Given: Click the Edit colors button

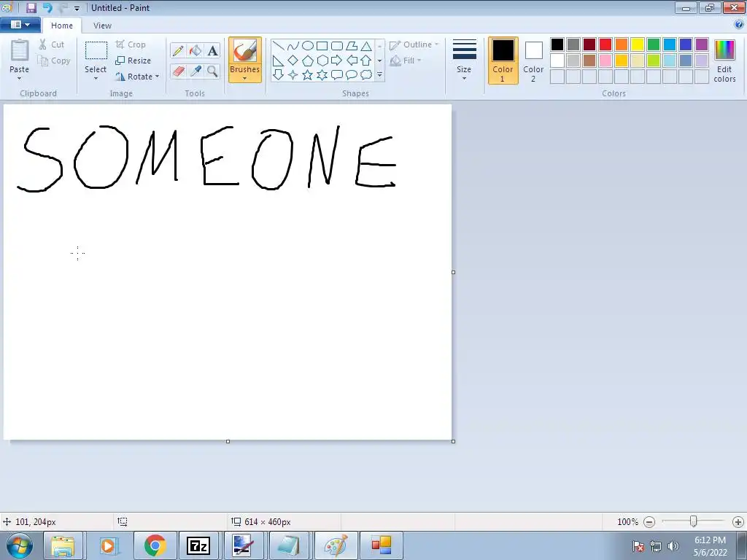Looking at the screenshot, I should [724, 61].
